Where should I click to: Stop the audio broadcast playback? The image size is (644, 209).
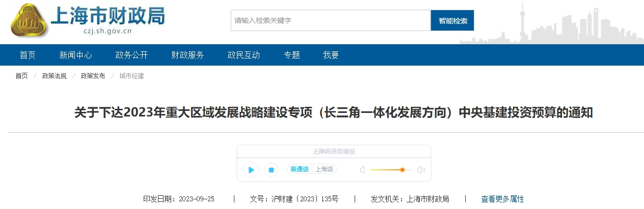pyautogui.click(x=272, y=170)
